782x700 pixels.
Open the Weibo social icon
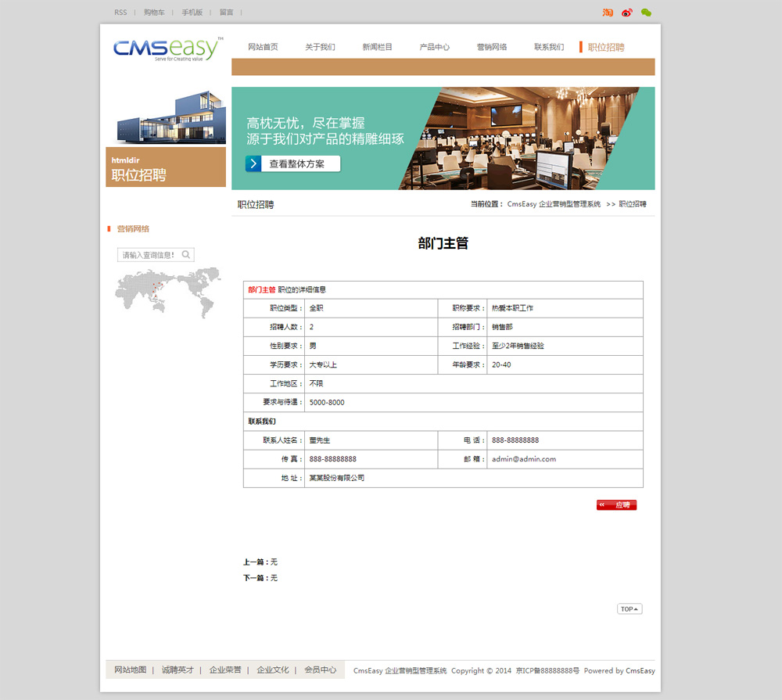(x=626, y=13)
